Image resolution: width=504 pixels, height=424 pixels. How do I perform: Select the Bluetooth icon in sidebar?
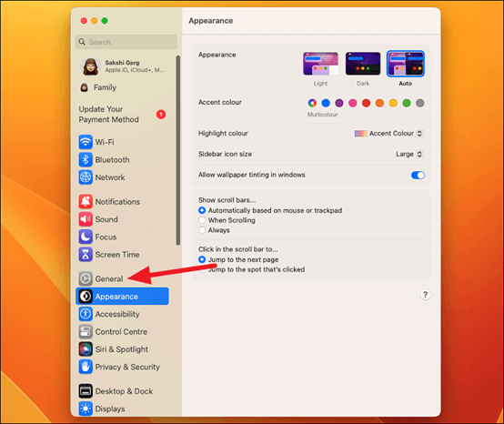click(x=86, y=159)
